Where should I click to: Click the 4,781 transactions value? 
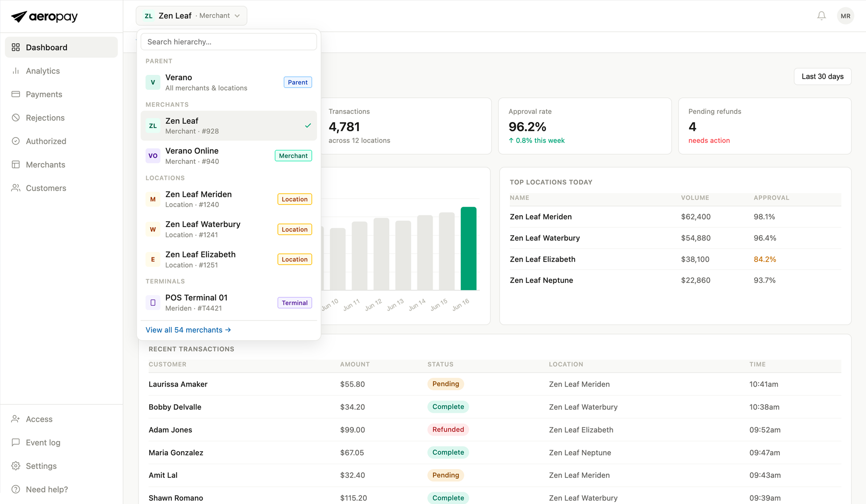click(x=344, y=127)
